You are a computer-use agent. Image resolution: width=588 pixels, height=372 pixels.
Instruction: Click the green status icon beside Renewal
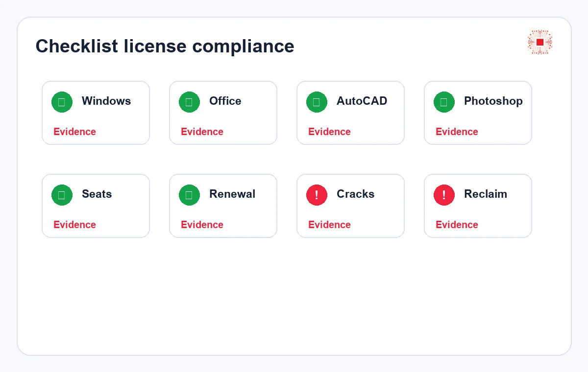point(189,195)
